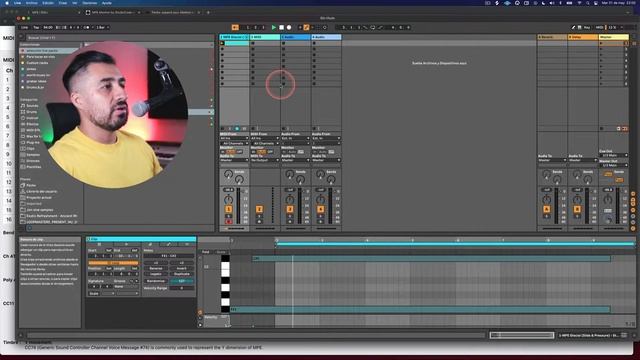Toggle the Detail View button at bottom right
The height and width of the screenshot is (360, 640).
point(634,335)
